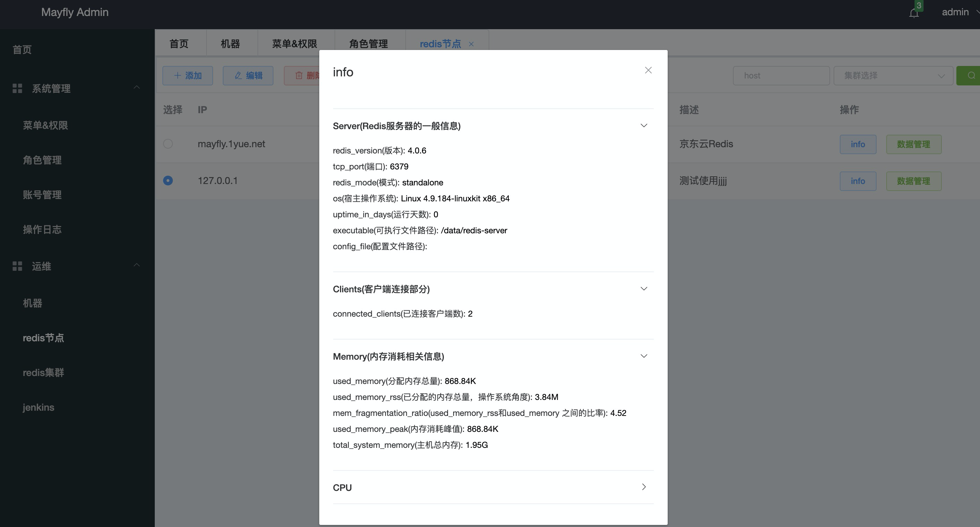Image resolution: width=980 pixels, height=527 pixels.
Task: Click the IP column header
Action: tap(202, 110)
